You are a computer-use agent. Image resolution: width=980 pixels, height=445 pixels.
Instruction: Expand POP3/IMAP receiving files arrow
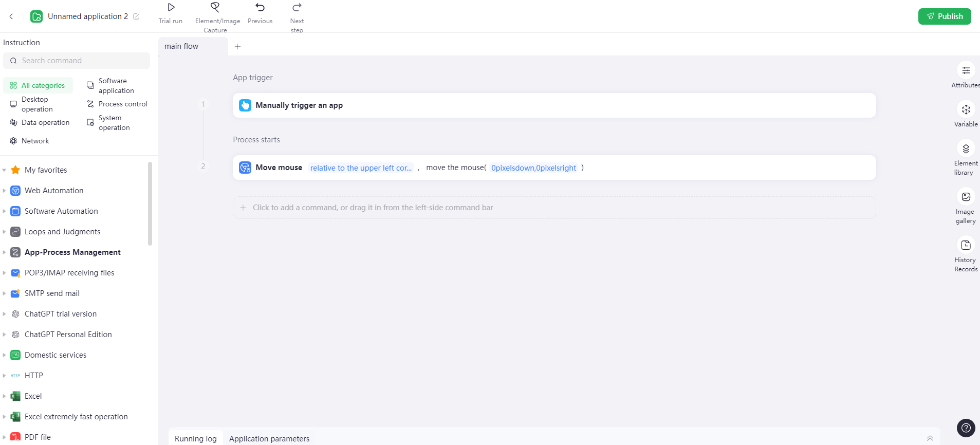click(4, 273)
